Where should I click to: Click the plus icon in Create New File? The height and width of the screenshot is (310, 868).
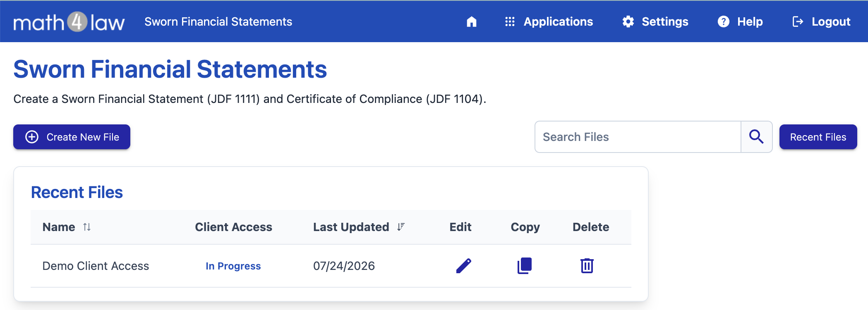(x=32, y=137)
